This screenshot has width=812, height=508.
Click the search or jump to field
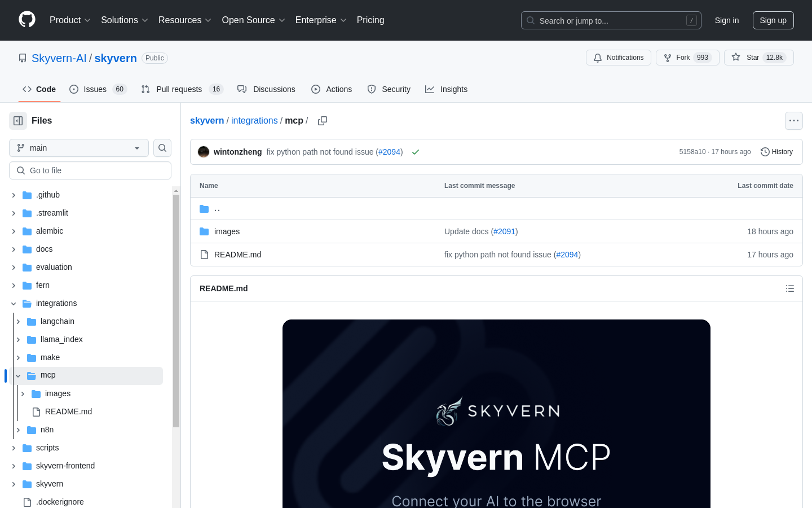pos(611,20)
